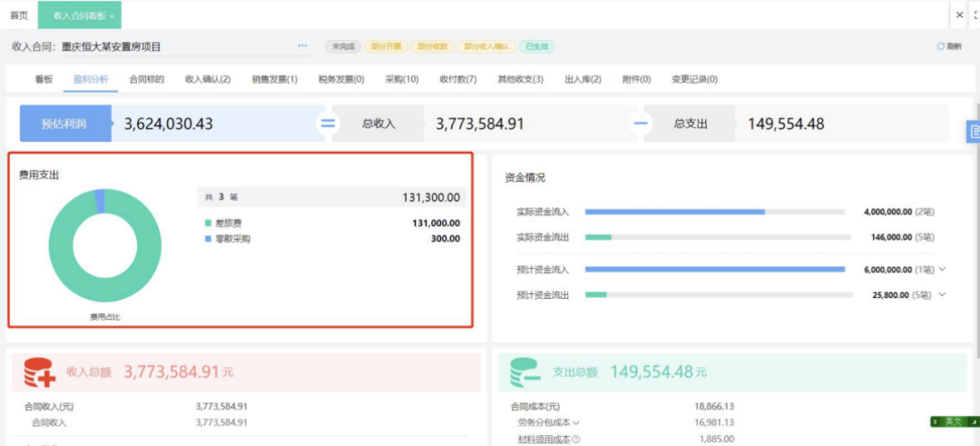Expand the 劳务分包成本 dropdown chevron
The width and height of the screenshot is (980, 446).
[x=576, y=423]
